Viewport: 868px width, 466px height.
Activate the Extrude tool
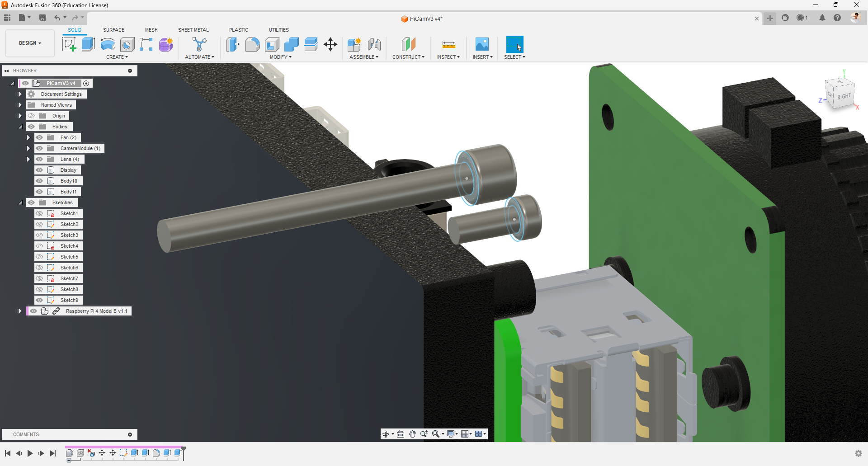tap(88, 44)
